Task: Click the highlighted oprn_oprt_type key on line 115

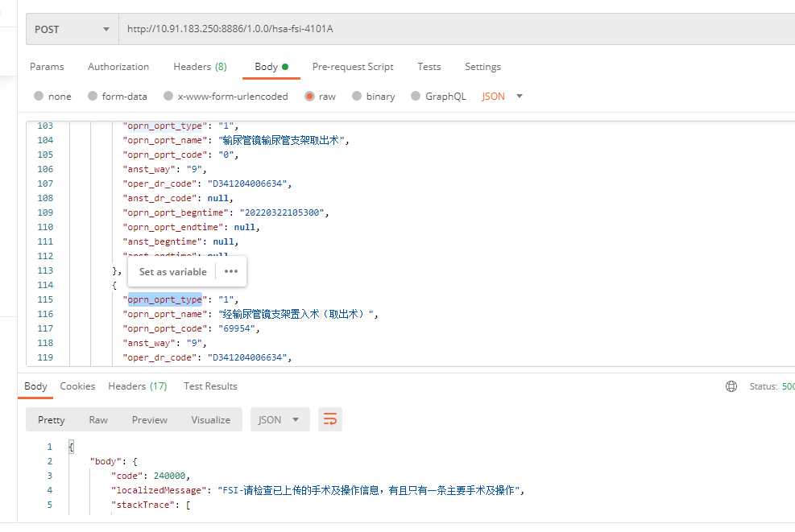Action: pyautogui.click(x=165, y=299)
